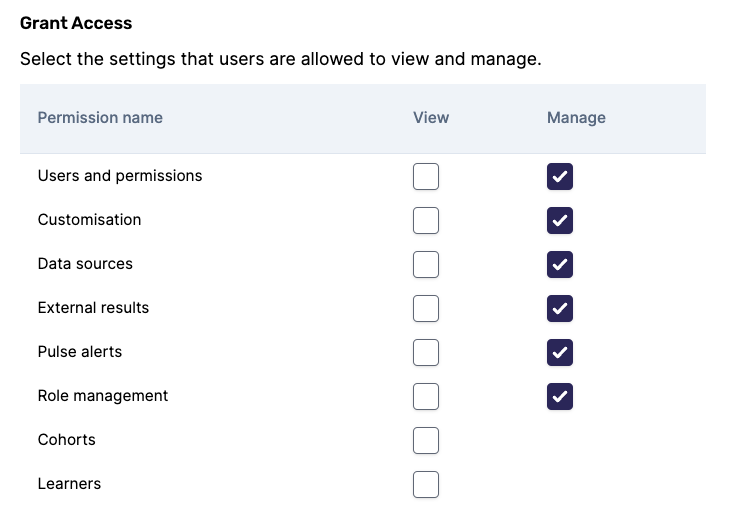Click the Role management label
729x517 pixels.
(x=103, y=396)
